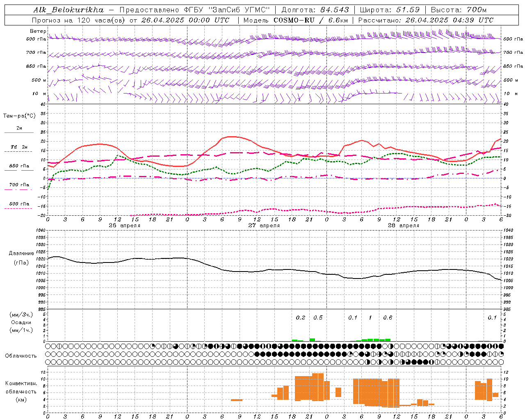
Task: Click the red line sample under '2м' legend
Action: pos(19,133)
